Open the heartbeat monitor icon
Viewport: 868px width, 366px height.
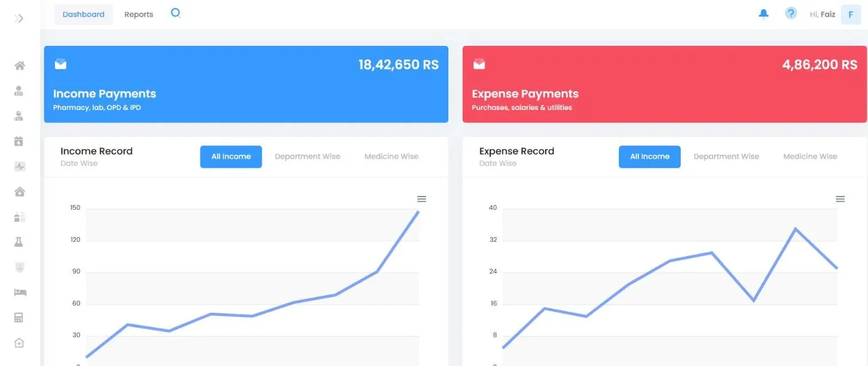pyautogui.click(x=19, y=167)
